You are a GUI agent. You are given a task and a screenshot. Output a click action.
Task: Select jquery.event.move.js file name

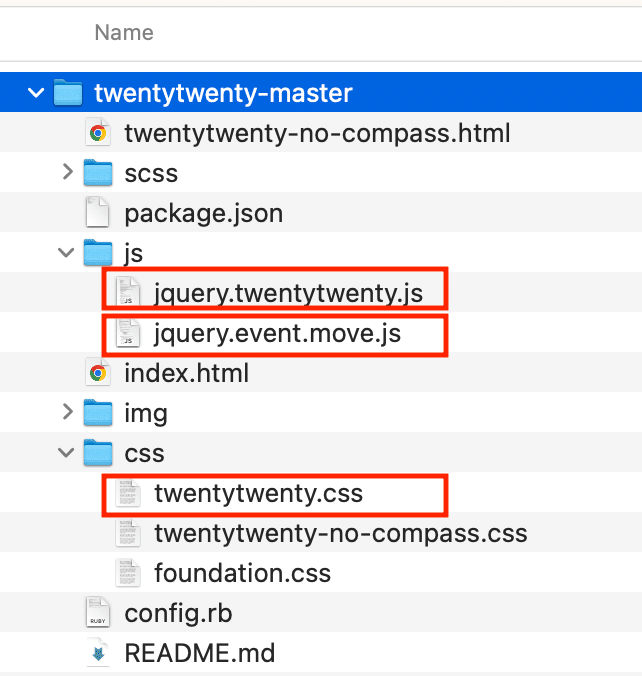[277, 334]
